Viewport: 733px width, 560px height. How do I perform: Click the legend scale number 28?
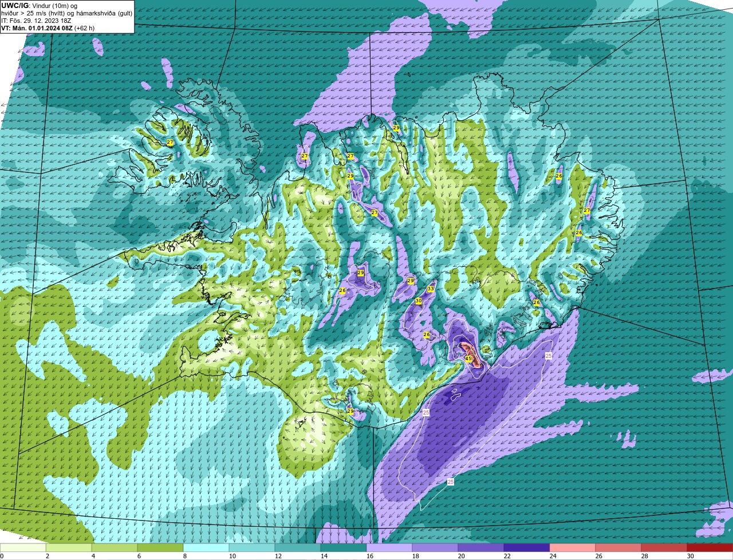pos(645,556)
